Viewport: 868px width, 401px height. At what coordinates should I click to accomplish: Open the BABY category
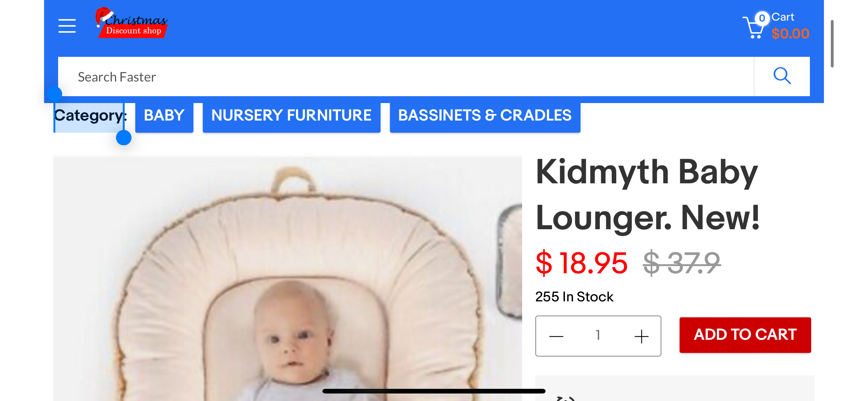pyautogui.click(x=164, y=116)
